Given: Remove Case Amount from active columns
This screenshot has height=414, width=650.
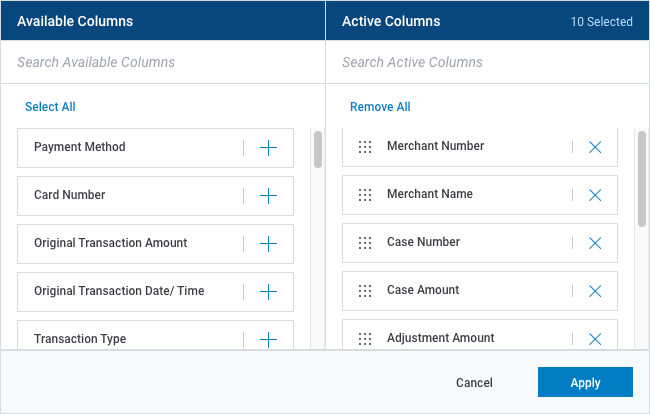Looking at the screenshot, I should [x=595, y=291].
